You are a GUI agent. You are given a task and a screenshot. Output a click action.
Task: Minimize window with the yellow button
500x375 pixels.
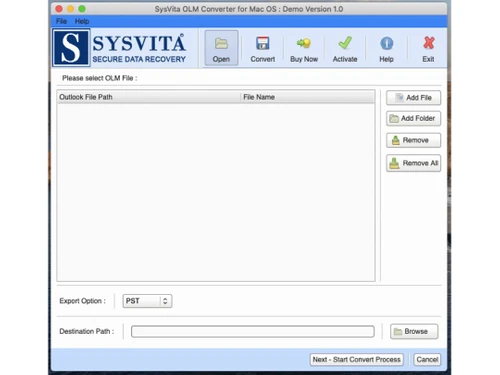tap(70, 9)
